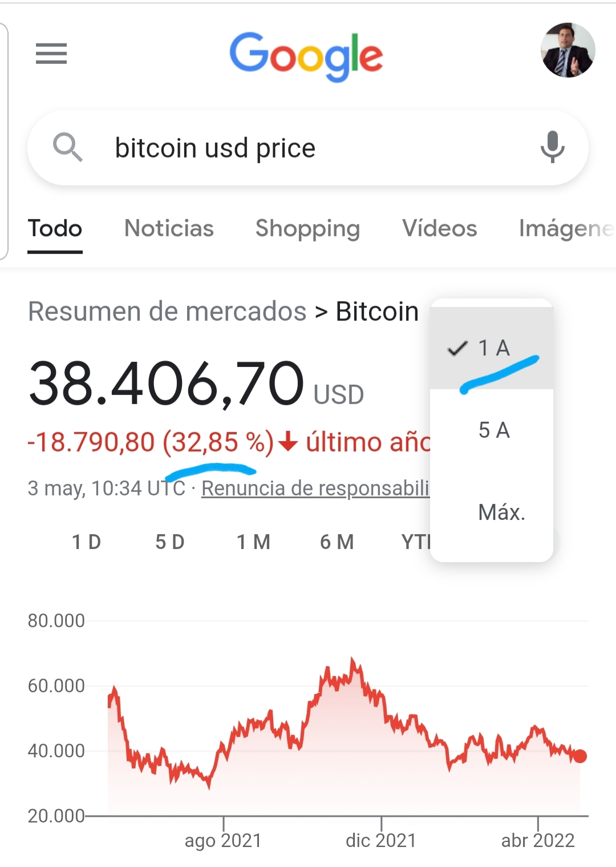Select the 1 A time range option

[x=494, y=348]
